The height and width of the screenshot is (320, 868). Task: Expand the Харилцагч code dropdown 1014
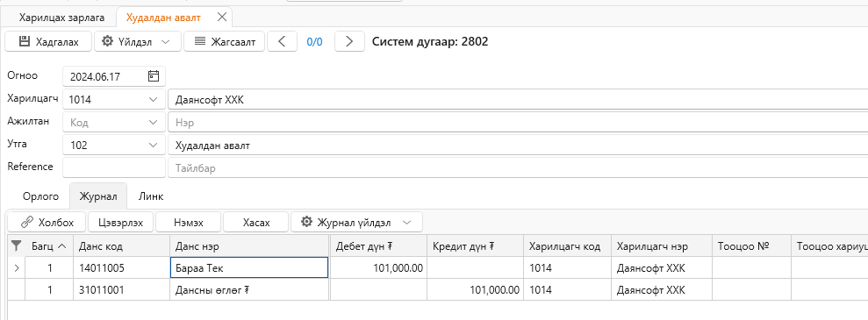coord(154,100)
